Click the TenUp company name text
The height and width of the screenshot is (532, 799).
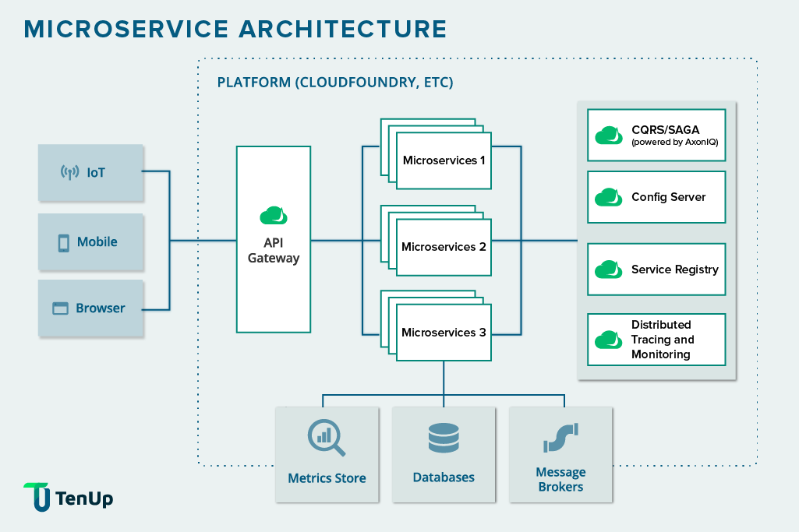(82, 499)
